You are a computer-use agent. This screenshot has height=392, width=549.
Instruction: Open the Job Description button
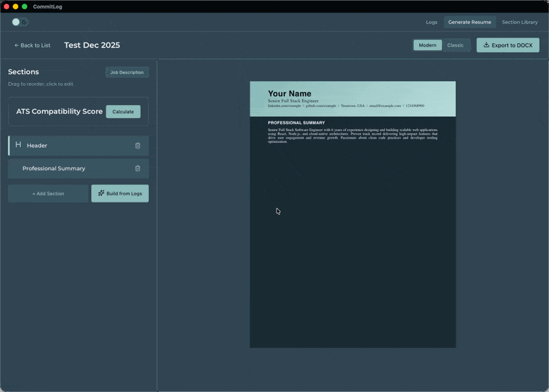pyautogui.click(x=127, y=72)
